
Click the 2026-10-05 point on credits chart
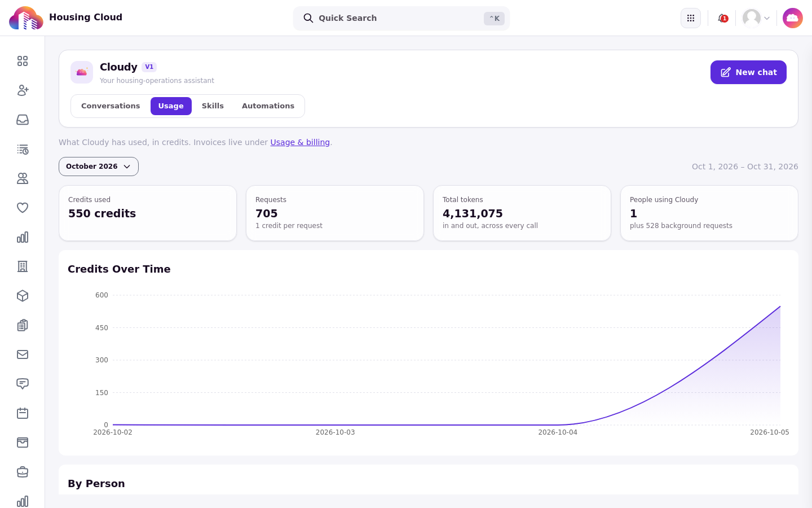click(x=780, y=306)
